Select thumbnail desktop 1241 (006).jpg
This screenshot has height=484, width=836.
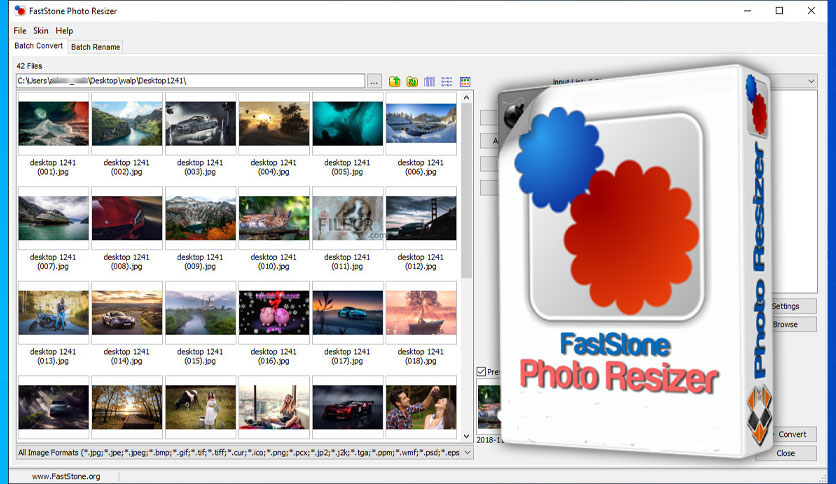(x=421, y=124)
